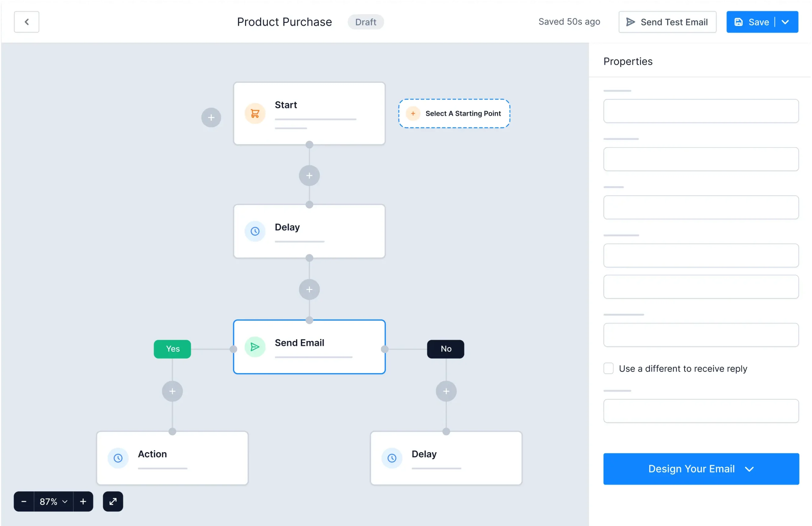Open Save button dropdown arrow
Screen dimensions: 812x526
click(785, 22)
